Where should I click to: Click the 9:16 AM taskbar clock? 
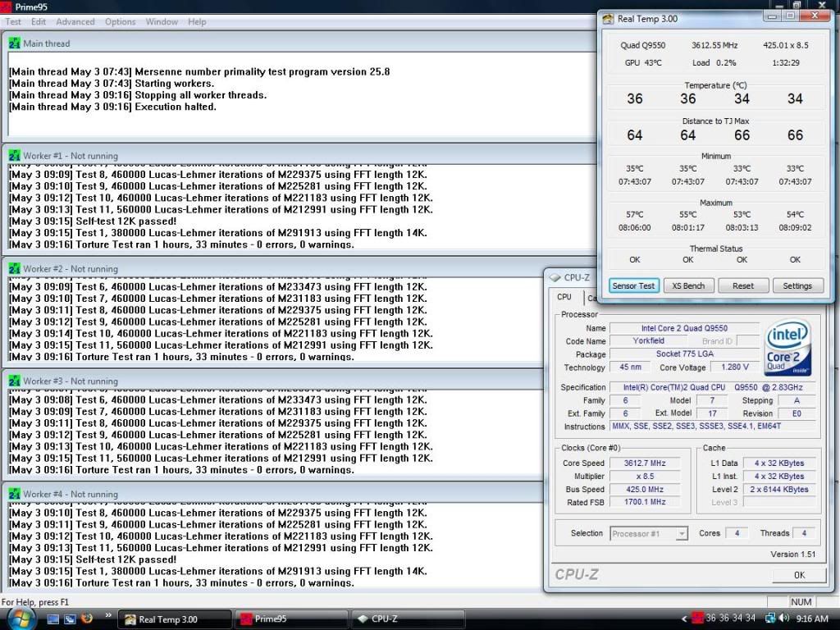[812, 619]
